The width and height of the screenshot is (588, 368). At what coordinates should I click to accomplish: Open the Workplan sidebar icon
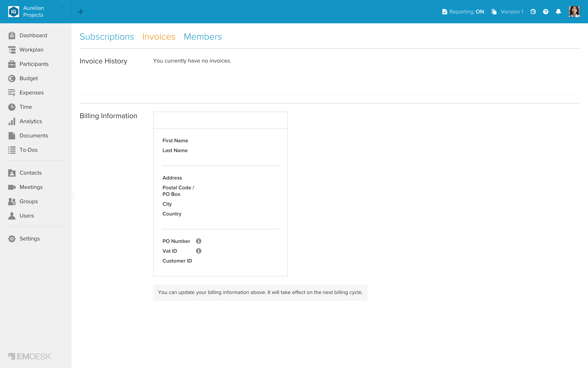pyautogui.click(x=12, y=50)
